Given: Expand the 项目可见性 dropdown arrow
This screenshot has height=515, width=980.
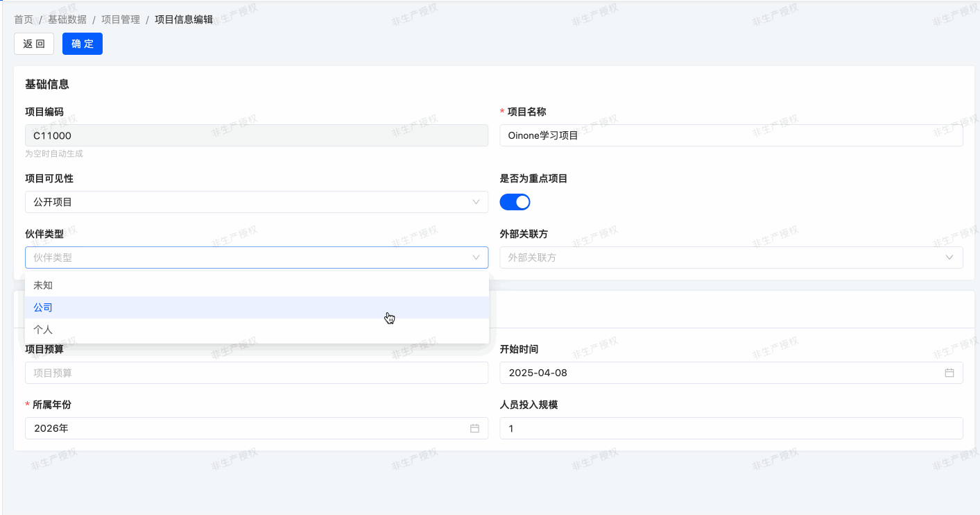Looking at the screenshot, I should tap(476, 202).
